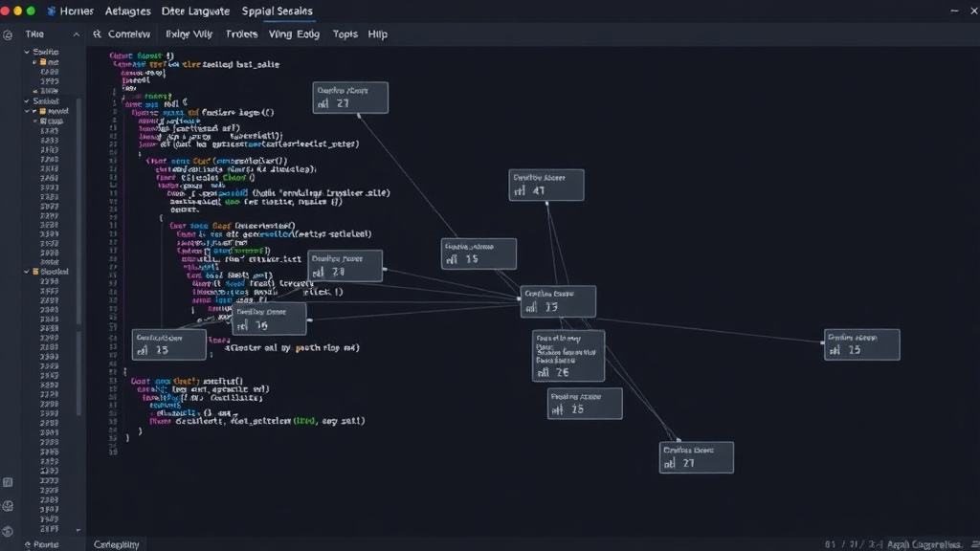Click the bottom round icon in the left sidebar

(8, 531)
